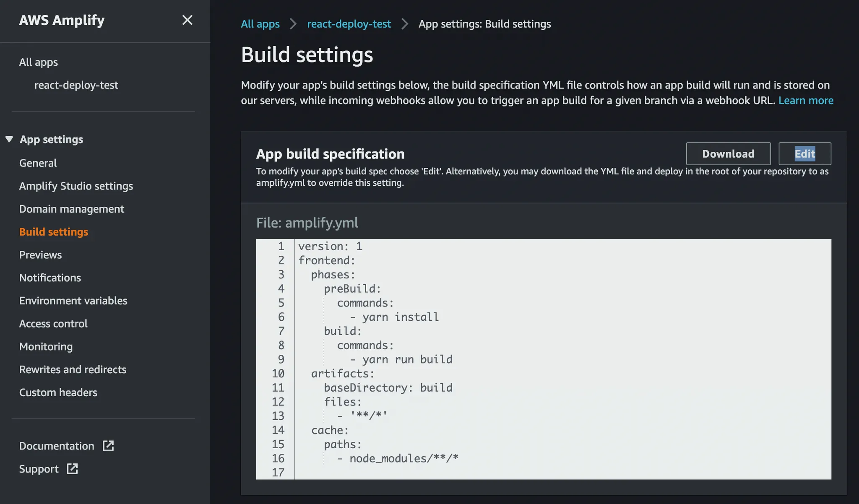This screenshot has width=859, height=504.
Task: Close the AWS Amplify sidebar panel
Action: coord(187,20)
